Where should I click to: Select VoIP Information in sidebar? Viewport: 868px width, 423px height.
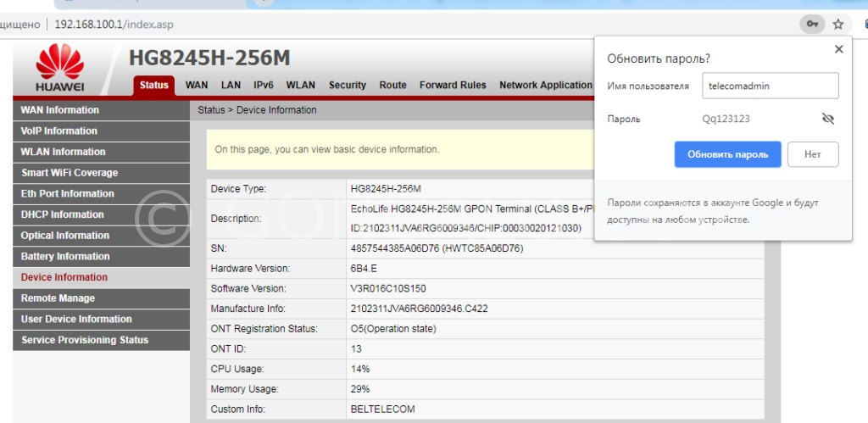pyautogui.click(x=102, y=131)
